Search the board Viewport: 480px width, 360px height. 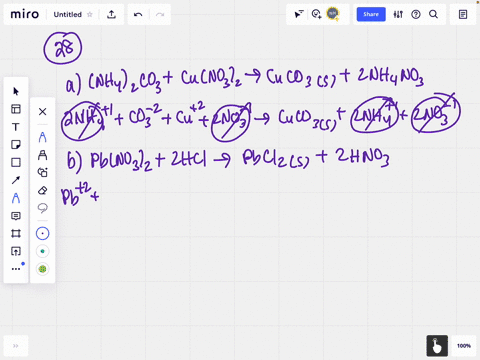[433, 14]
